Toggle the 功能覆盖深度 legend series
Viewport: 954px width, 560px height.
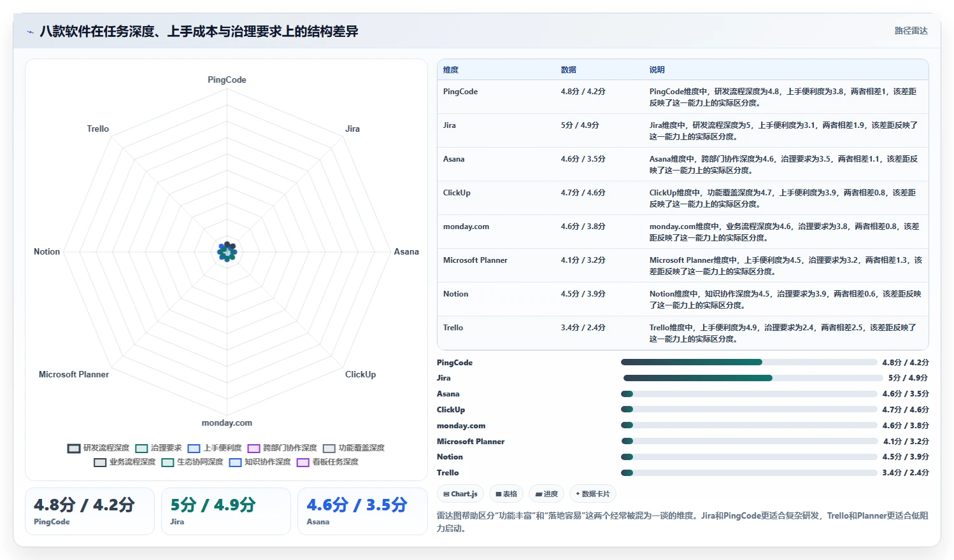(353, 448)
